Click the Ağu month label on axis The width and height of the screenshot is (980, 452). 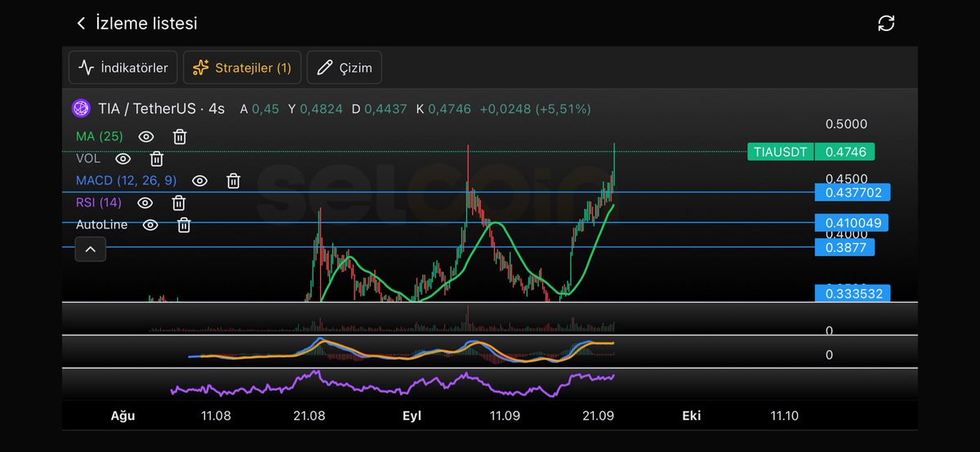coord(122,415)
